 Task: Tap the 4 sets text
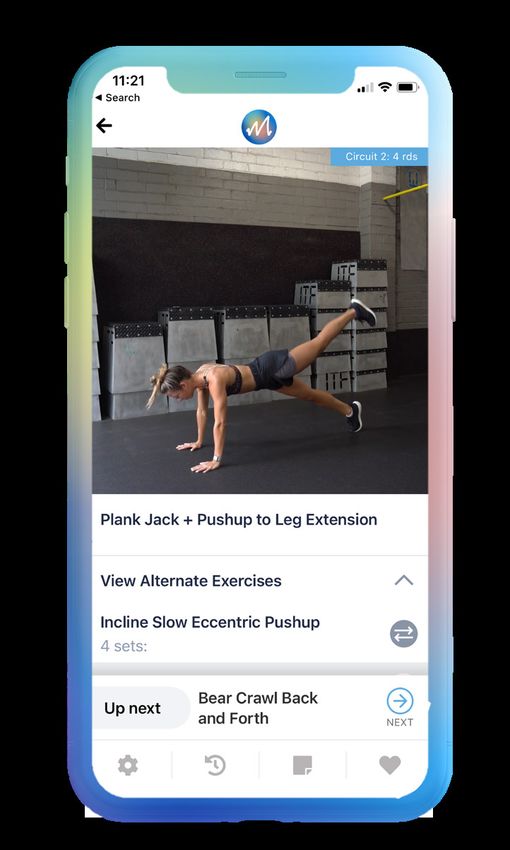click(124, 646)
